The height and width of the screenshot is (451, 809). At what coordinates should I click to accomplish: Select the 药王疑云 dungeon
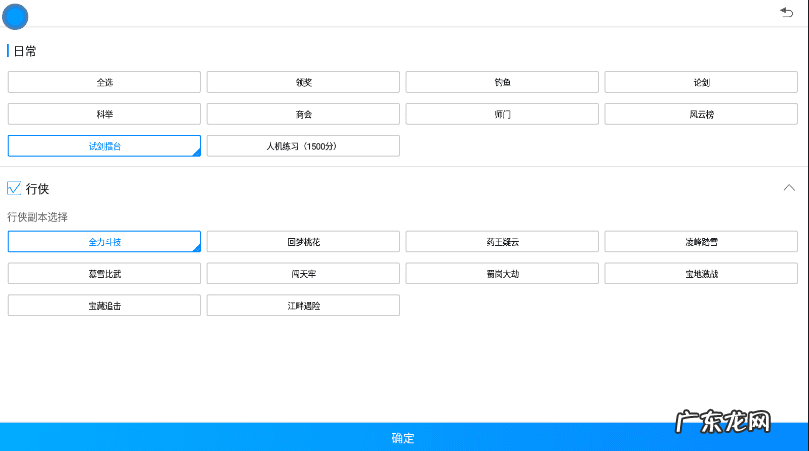point(502,242)
